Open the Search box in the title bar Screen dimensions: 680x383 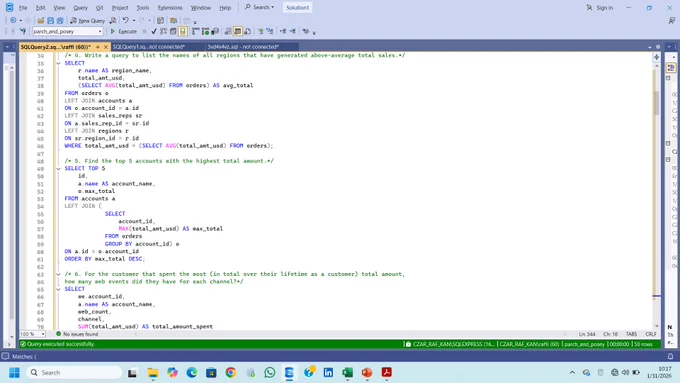pyautogui.click(x=260, y=7)
